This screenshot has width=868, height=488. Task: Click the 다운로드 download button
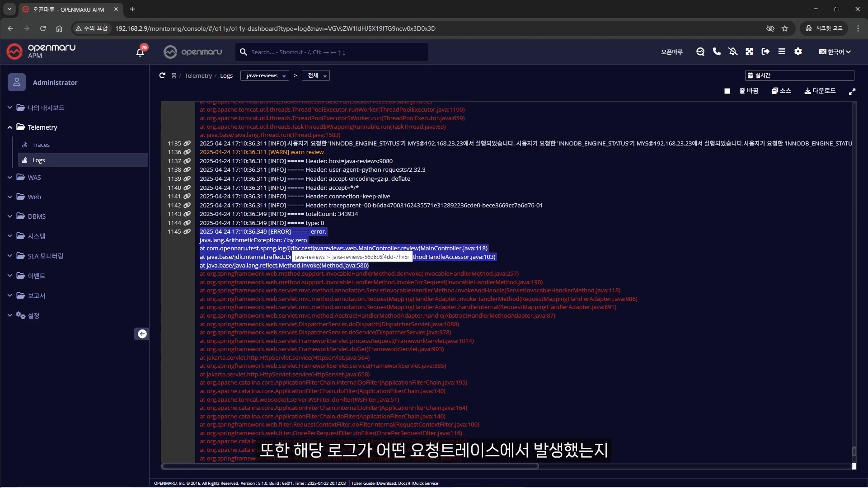[820, 91]
